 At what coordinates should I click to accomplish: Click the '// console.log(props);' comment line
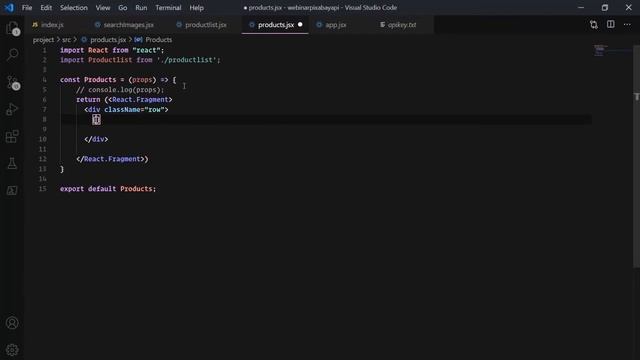pos(120,89)
